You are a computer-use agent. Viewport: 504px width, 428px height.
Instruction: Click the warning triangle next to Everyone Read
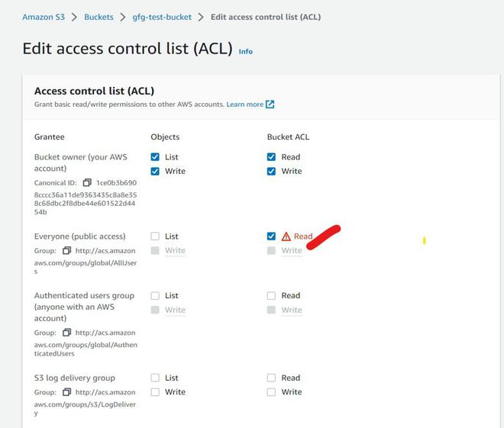point(286,237)
